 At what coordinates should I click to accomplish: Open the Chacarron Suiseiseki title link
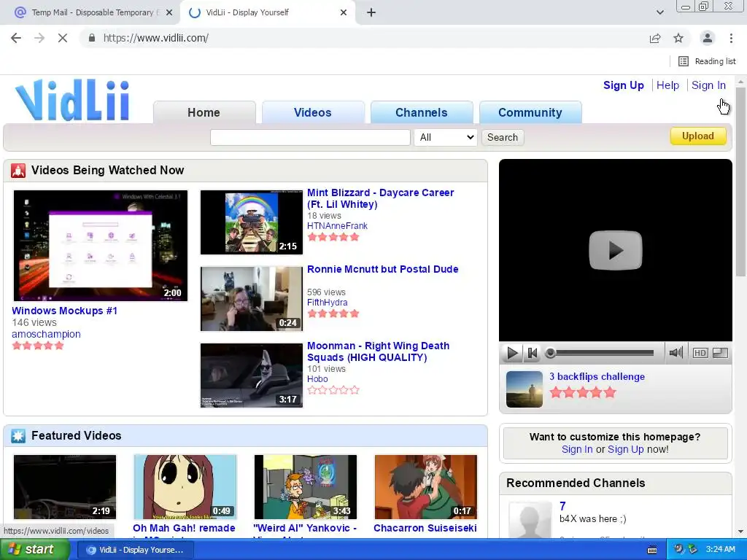(x=425, y=528)
